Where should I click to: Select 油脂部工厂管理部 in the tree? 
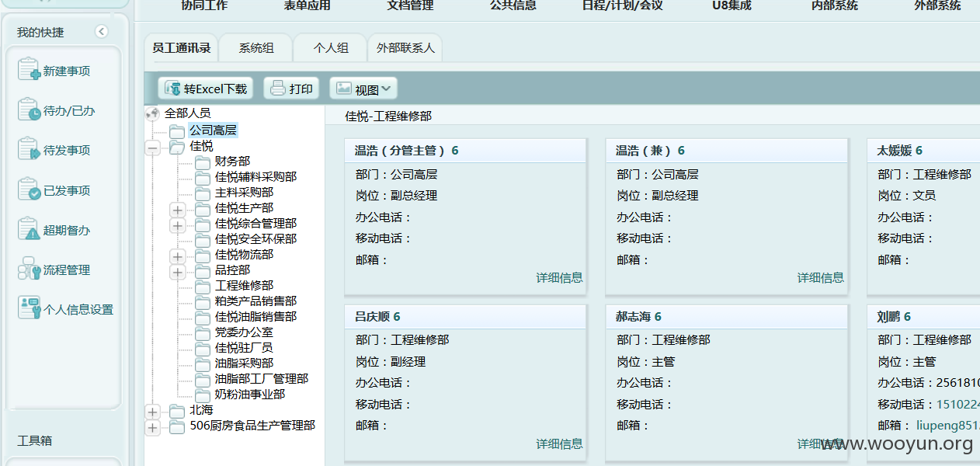coord(262,379)
